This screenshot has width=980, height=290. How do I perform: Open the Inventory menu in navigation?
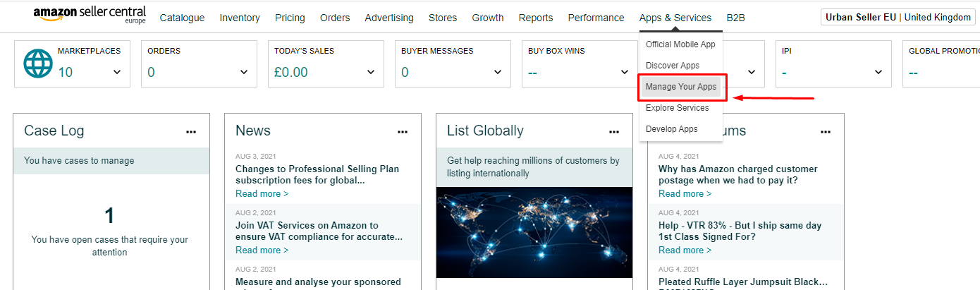tap(240, 18)
